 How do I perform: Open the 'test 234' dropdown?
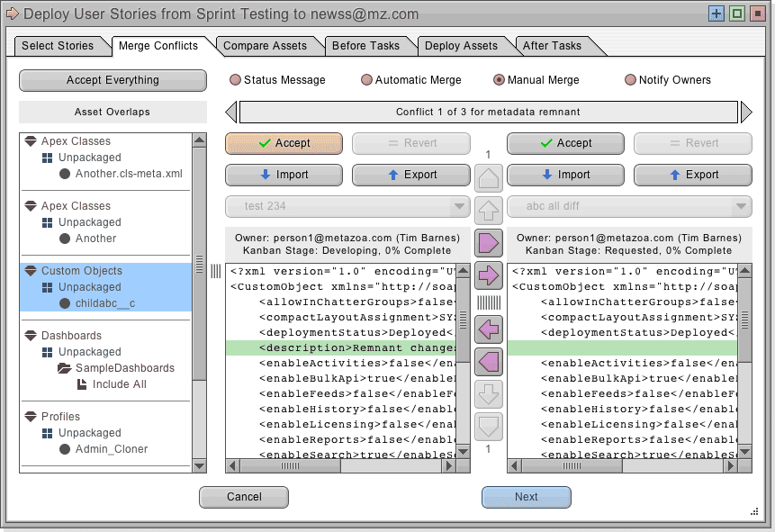pos(346,206)
